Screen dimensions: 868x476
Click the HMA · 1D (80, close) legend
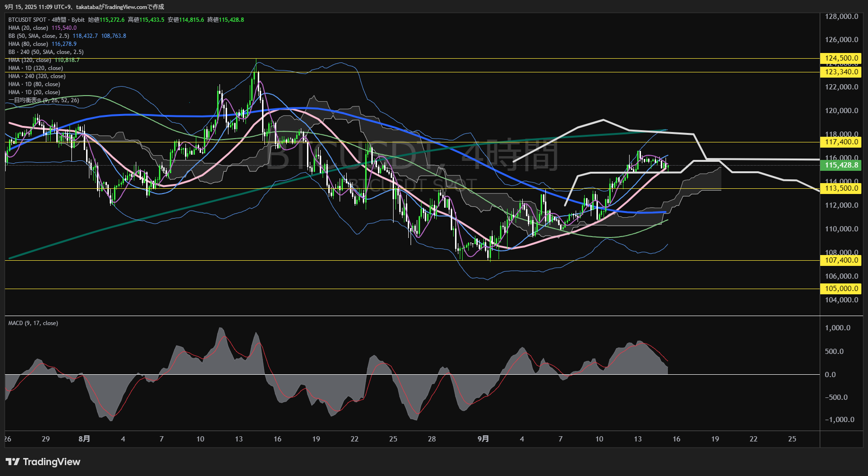click(34, 84)
